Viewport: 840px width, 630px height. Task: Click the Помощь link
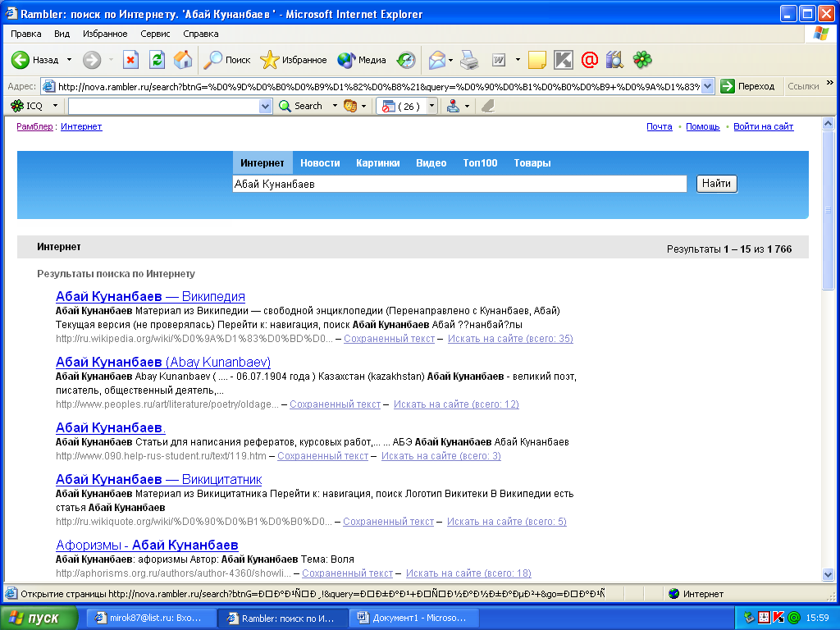[x=703, y=126]
